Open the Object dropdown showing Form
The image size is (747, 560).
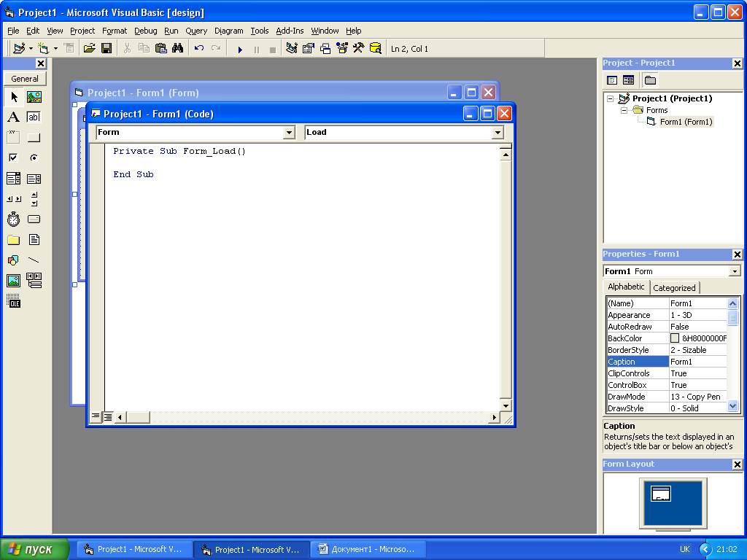coord(289,133)
